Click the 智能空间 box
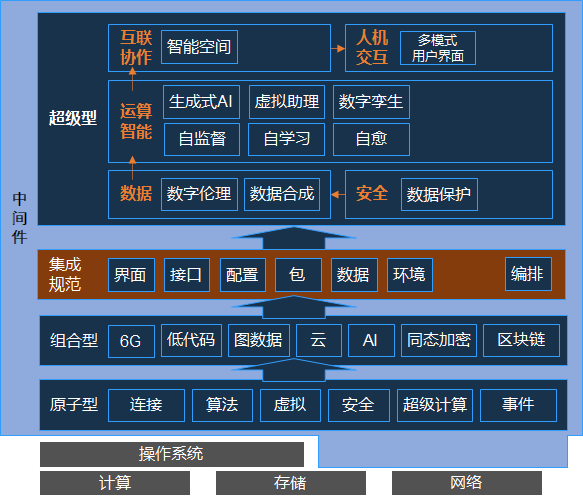Screen dimensions: 583x502 (x=199, y=47)
